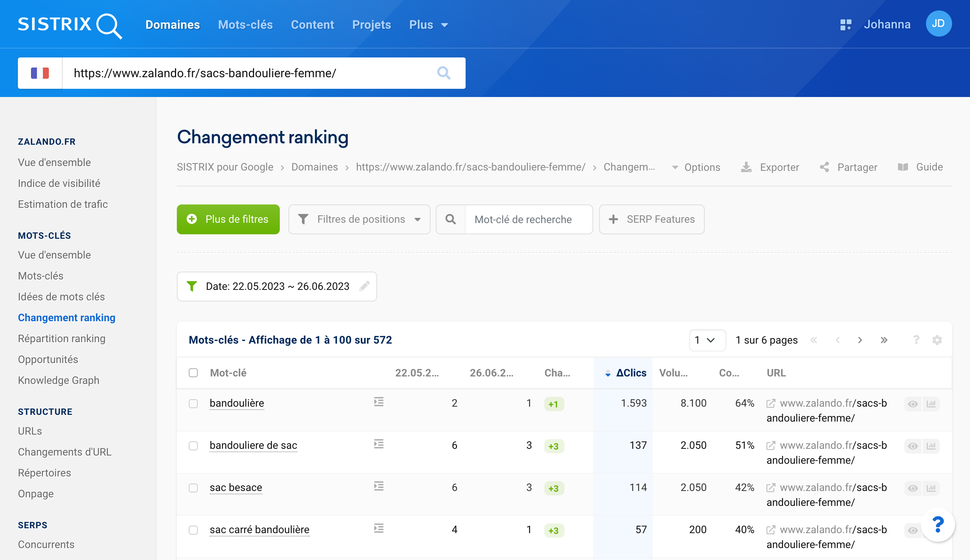
Task: Go to first page double-arrow
Action: (813, 340)
